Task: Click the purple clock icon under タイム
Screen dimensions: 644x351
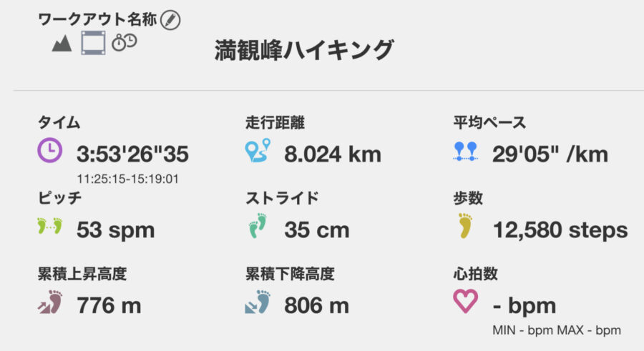Action: (x=49, y=150)
